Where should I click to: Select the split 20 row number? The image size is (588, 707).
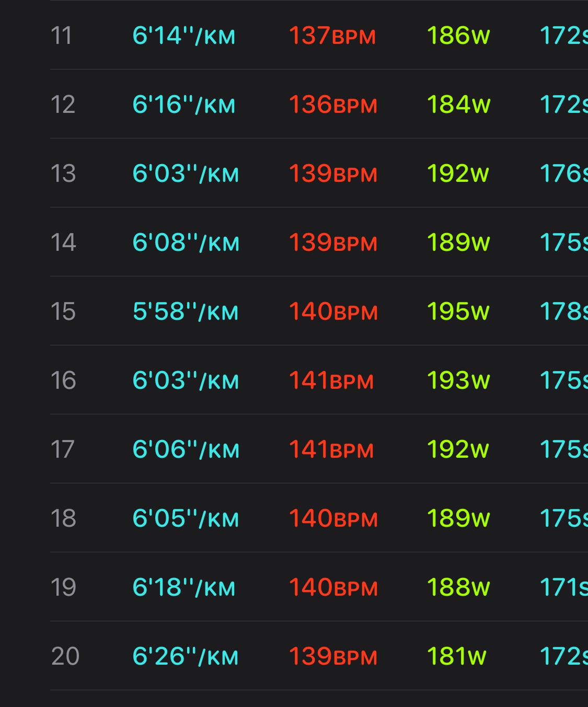pyautogui.click(x=65, y=657)
